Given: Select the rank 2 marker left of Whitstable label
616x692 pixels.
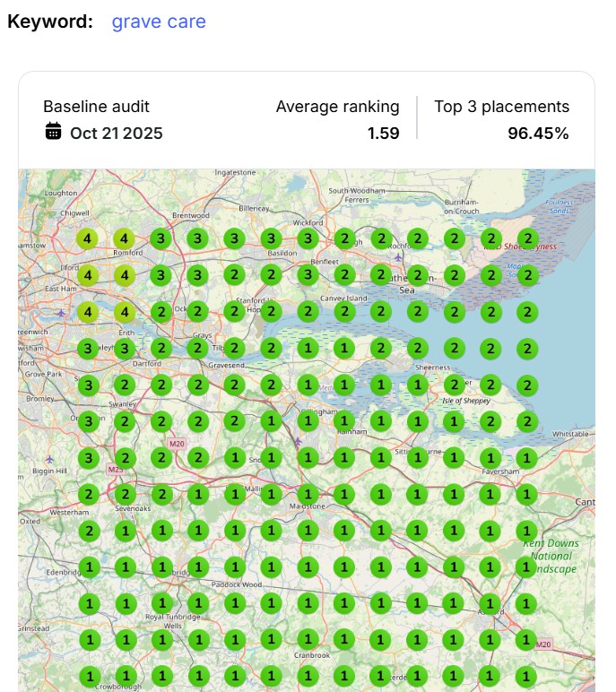Looking at the screenshot, I should tap(527, 421).
